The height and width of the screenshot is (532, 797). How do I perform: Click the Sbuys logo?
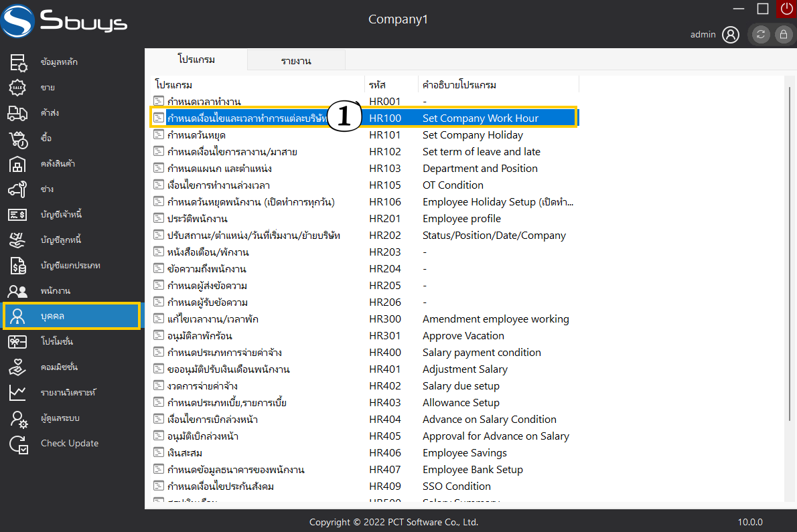pyautogui.click(x=64, y=21)
